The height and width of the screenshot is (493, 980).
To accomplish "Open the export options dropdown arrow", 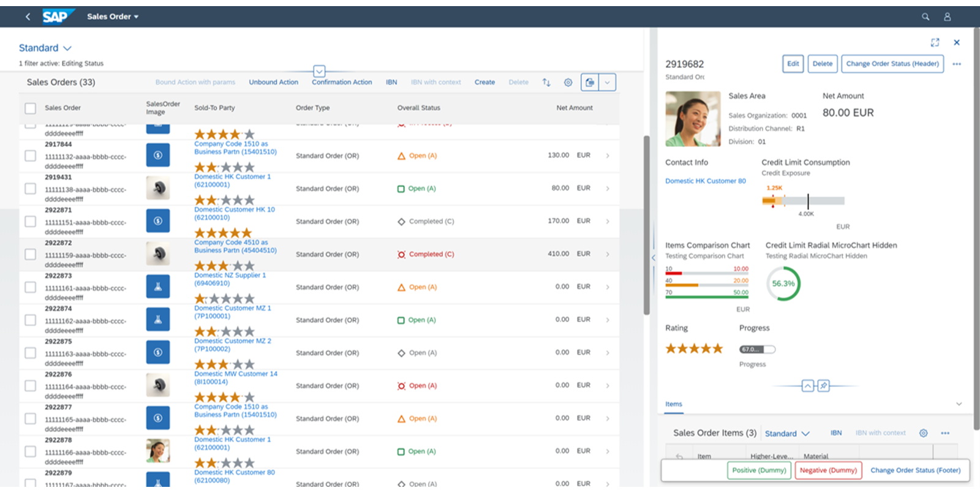I will pos(607,82).
